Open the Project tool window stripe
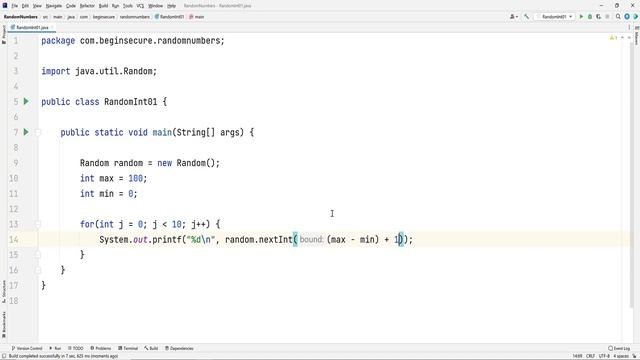Viewport: 640px width, 360px height. (4, 34)
